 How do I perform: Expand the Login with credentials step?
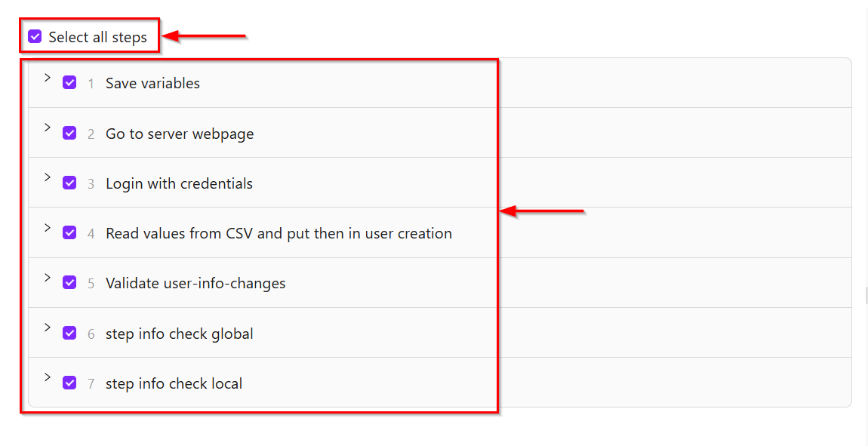(x=47, y=177)
